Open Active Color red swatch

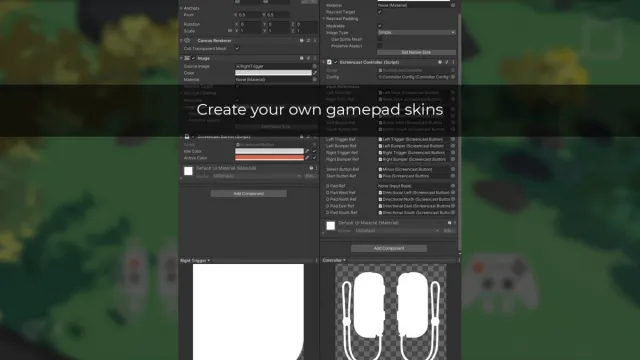click(269, 158)
